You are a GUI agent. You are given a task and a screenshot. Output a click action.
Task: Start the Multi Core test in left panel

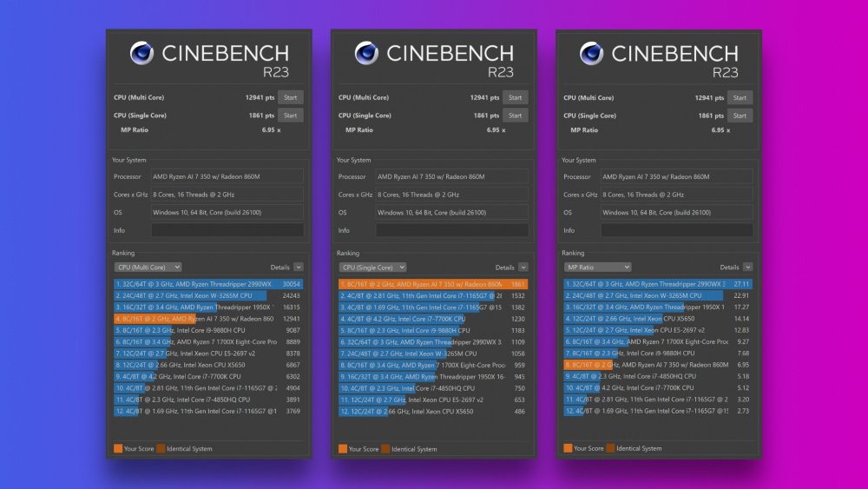[x=290, y=97]
